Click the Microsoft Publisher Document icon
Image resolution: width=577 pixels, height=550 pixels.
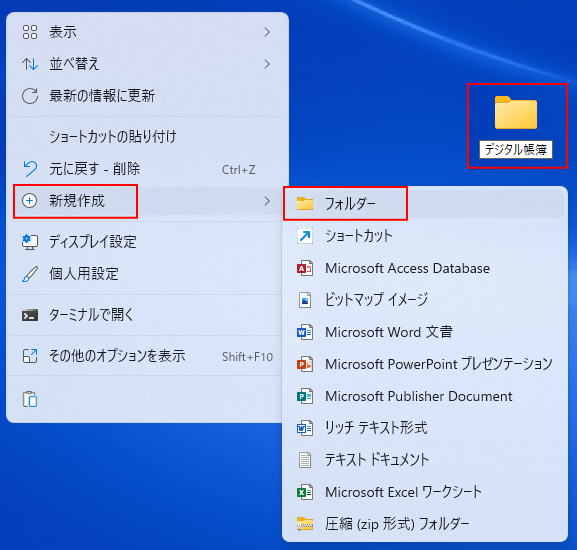click(305, 396)
